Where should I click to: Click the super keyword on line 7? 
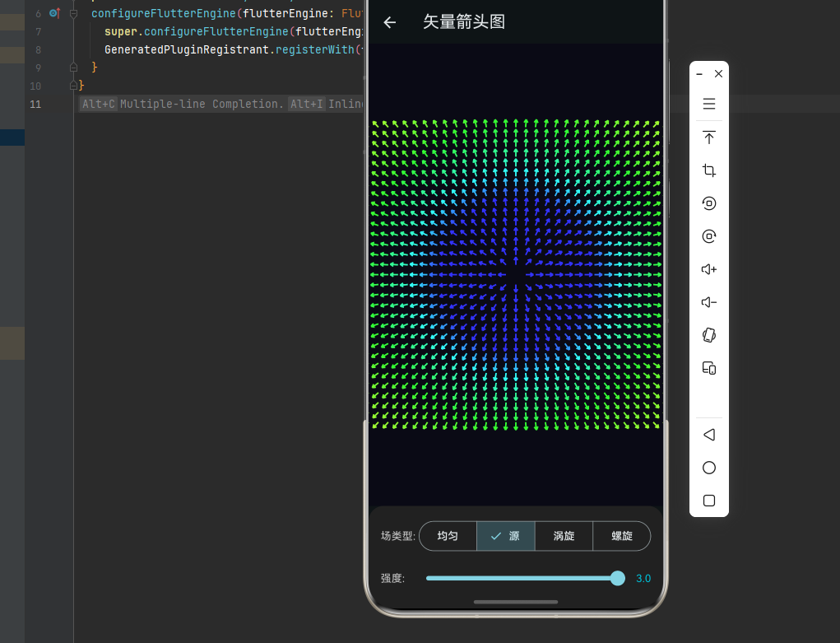point(121,31)
